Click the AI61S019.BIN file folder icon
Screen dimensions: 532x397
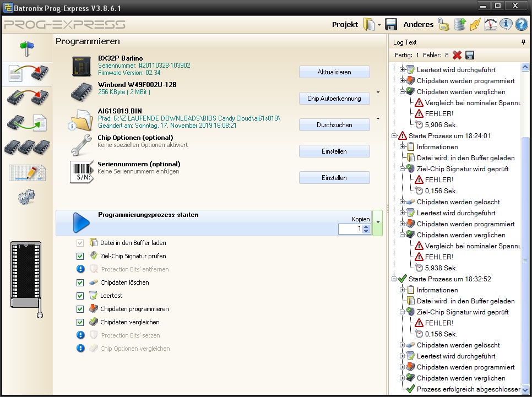point(81,120)
